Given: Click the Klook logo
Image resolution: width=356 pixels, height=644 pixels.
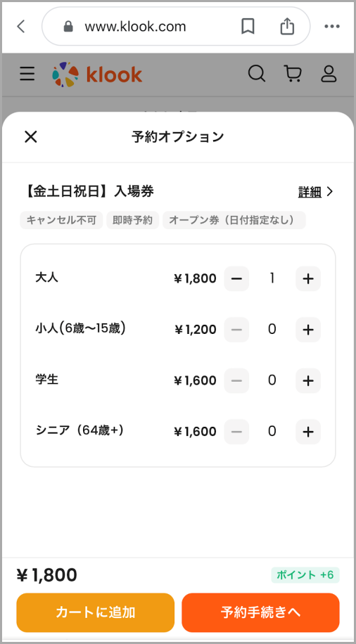Looking at the screenshot, I should click(x=97, y=75).
